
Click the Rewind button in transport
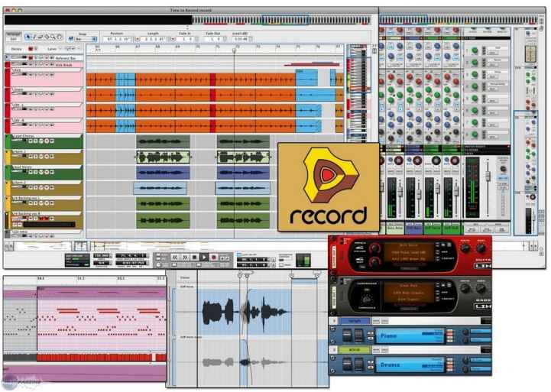coord(175,258)
